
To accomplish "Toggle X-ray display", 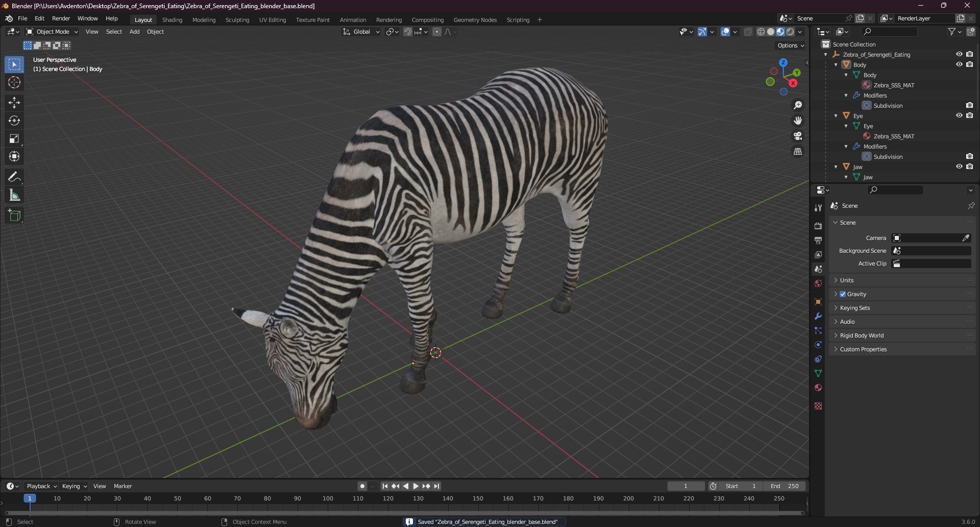I will pos(748,32).
